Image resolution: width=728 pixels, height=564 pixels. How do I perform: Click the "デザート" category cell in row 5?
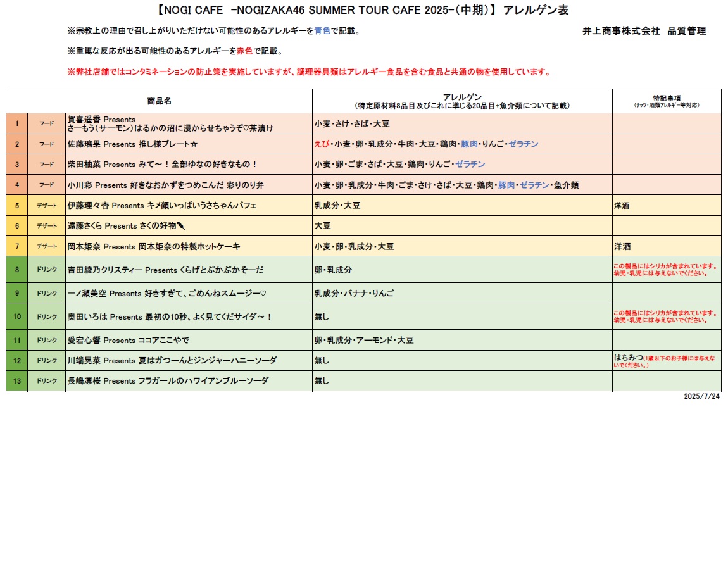point(46,205)
